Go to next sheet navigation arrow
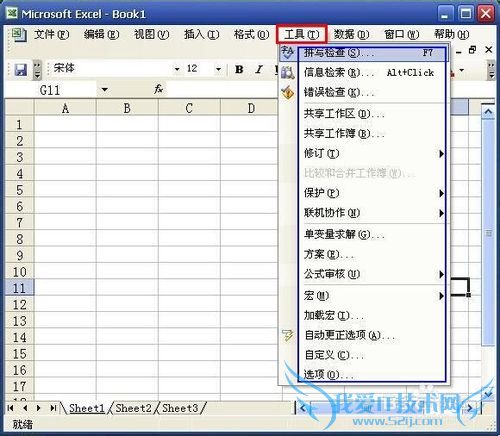This screenshot has height=436, width=500. (39, 408)
